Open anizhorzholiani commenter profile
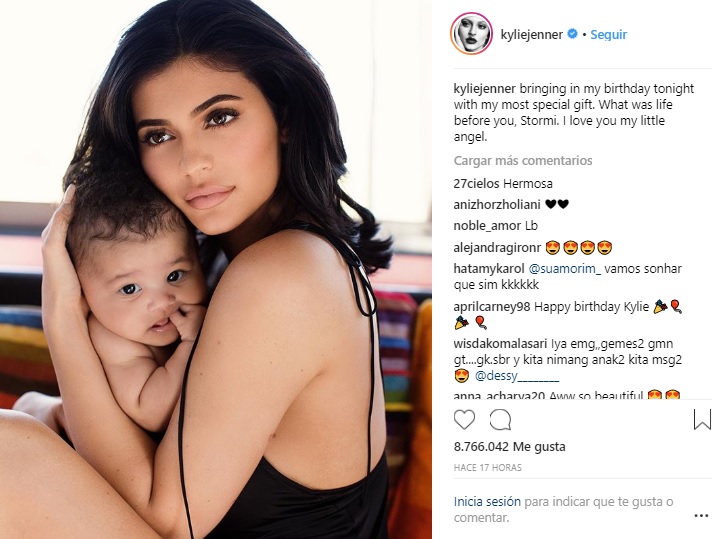Image resolution: width=716 pixels, height=539 pixels. coord(497,205)
